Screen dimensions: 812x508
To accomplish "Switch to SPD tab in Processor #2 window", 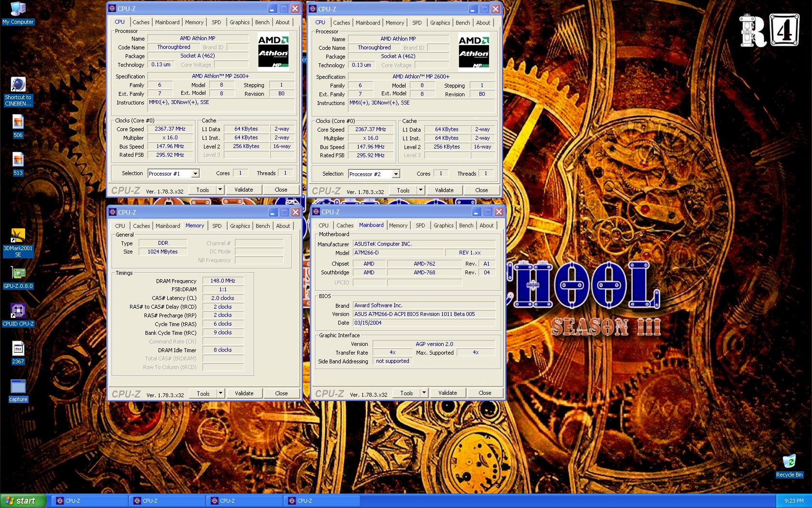I will point(417,23).
